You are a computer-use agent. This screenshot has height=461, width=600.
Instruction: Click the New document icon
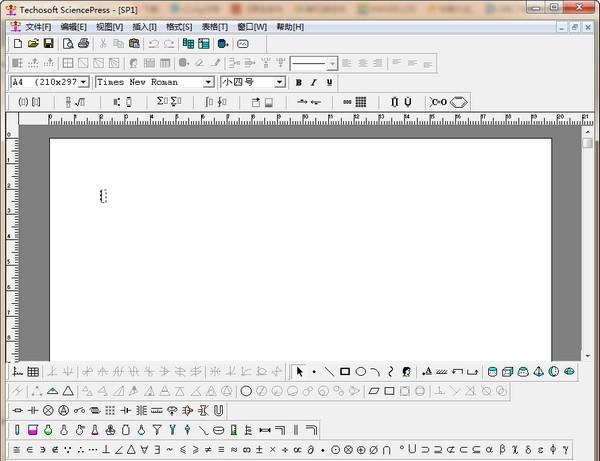(x=17, y=44)
